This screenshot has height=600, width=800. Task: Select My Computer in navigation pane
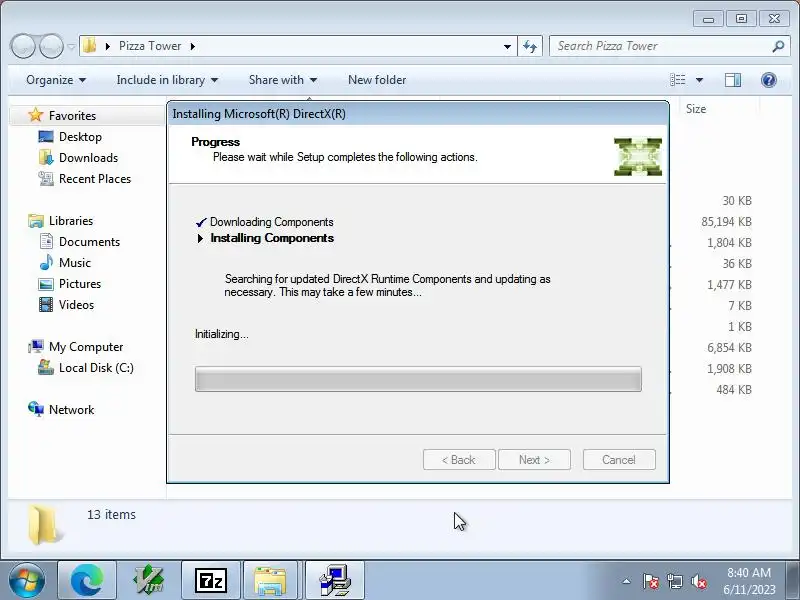(86, 347)
